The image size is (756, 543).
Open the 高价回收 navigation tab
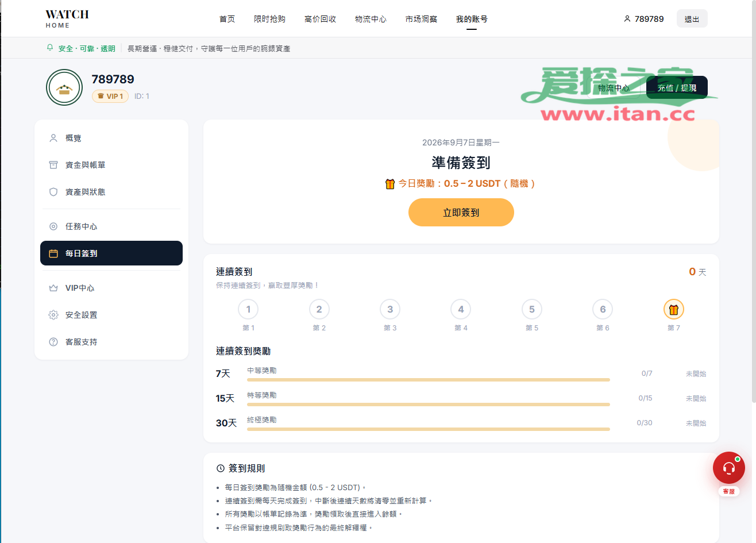(321, 19)
